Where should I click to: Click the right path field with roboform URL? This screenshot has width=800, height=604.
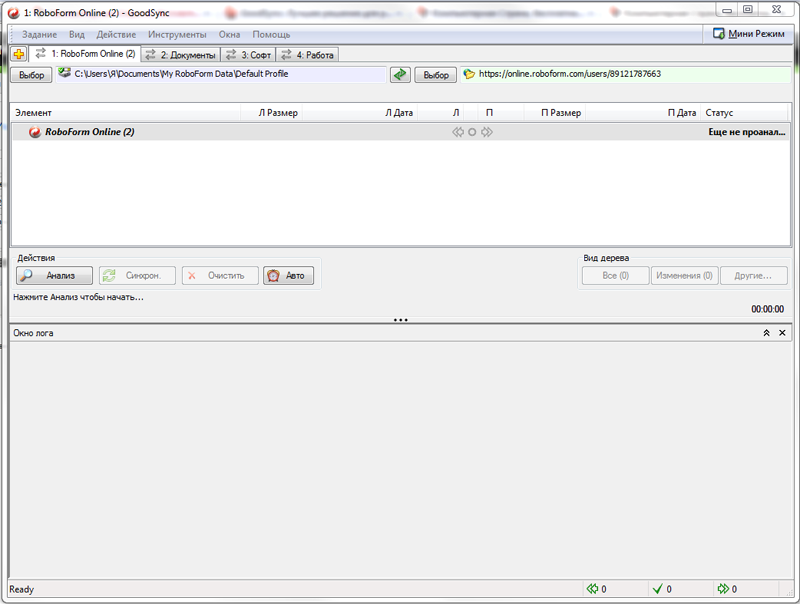coord(626,74)
